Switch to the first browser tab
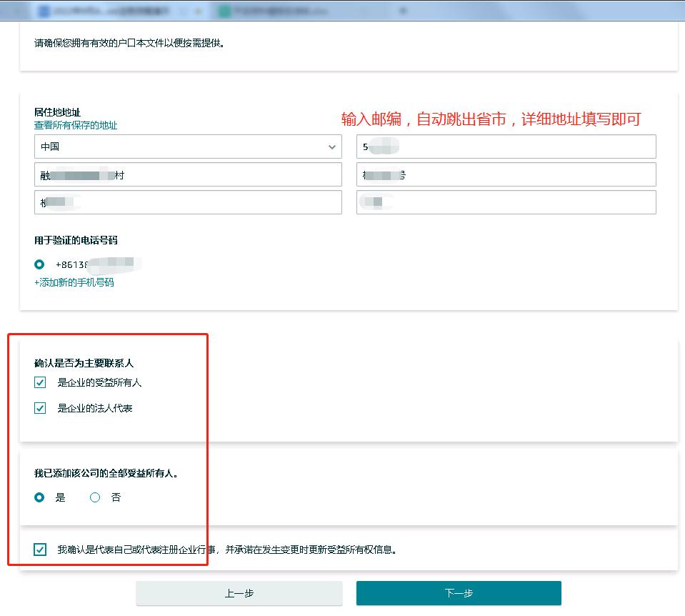685x616 pixels. click(107, 11)
